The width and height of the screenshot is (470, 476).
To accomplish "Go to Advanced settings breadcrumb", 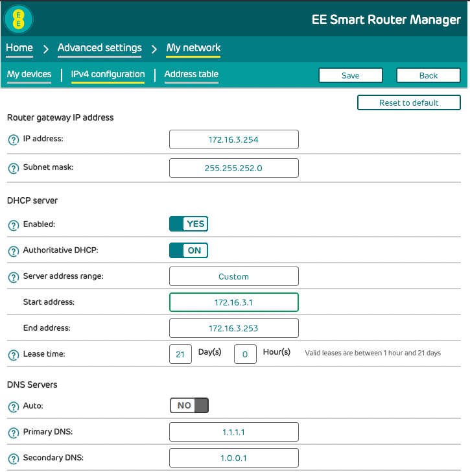I will click(99, 48).
